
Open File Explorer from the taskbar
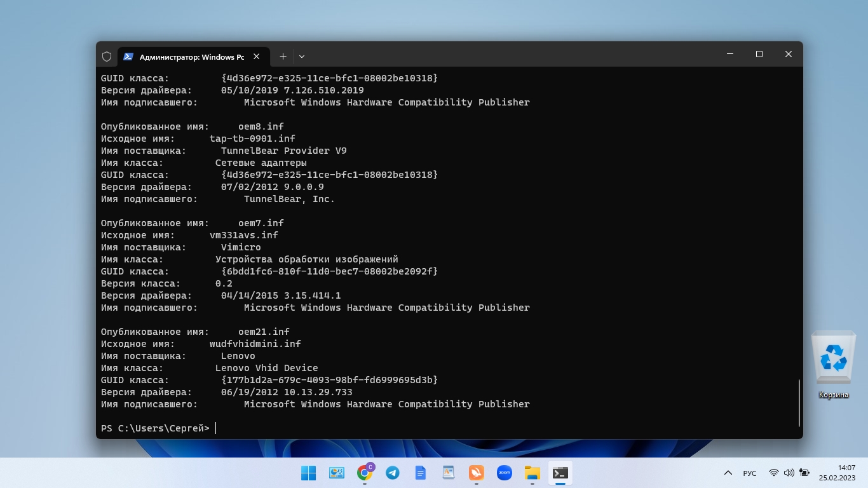[532, 473]
